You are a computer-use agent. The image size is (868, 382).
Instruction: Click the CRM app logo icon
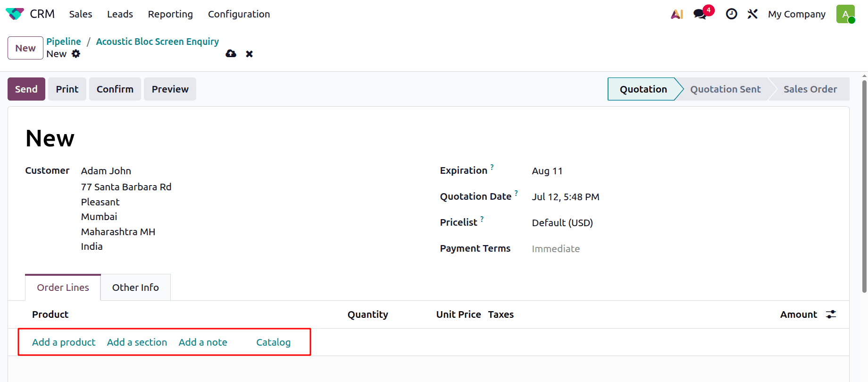[15, 14]
